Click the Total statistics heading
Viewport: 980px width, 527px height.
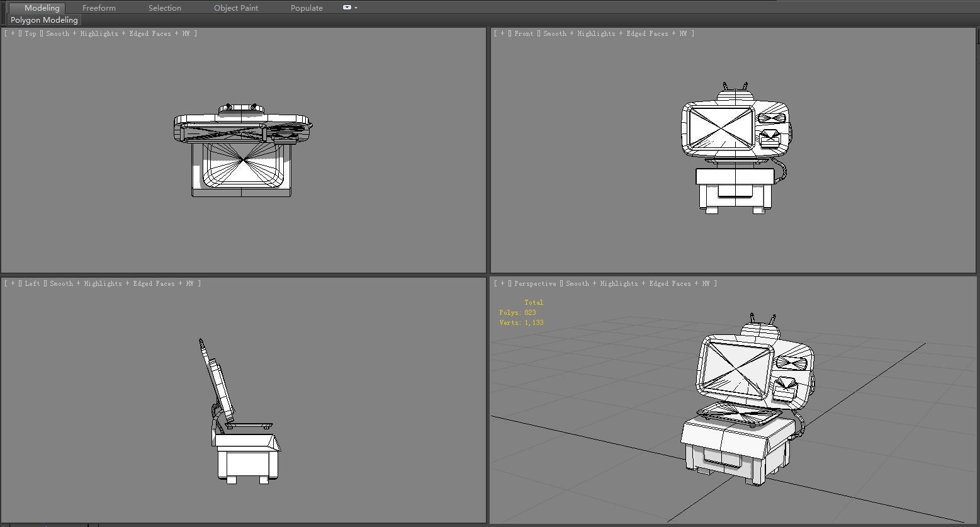click(533, 302)
